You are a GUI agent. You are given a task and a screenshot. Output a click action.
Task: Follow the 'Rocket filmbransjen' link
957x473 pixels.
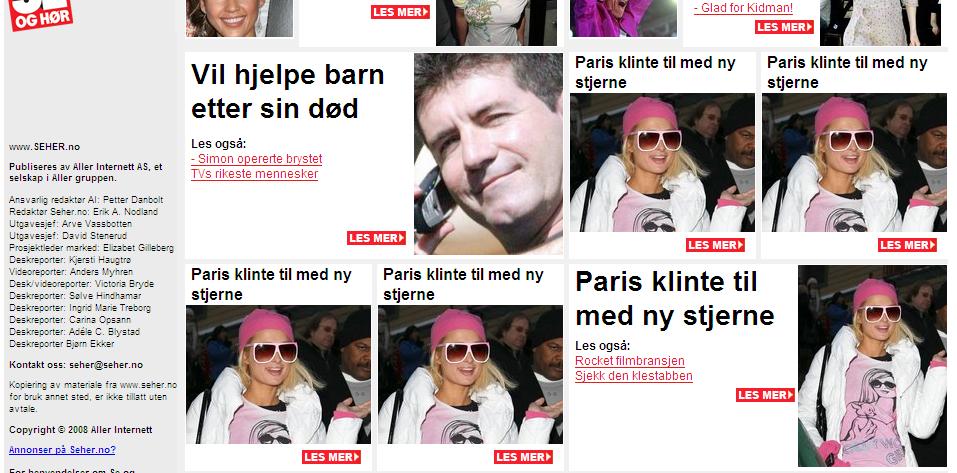(x=630, y=361)
